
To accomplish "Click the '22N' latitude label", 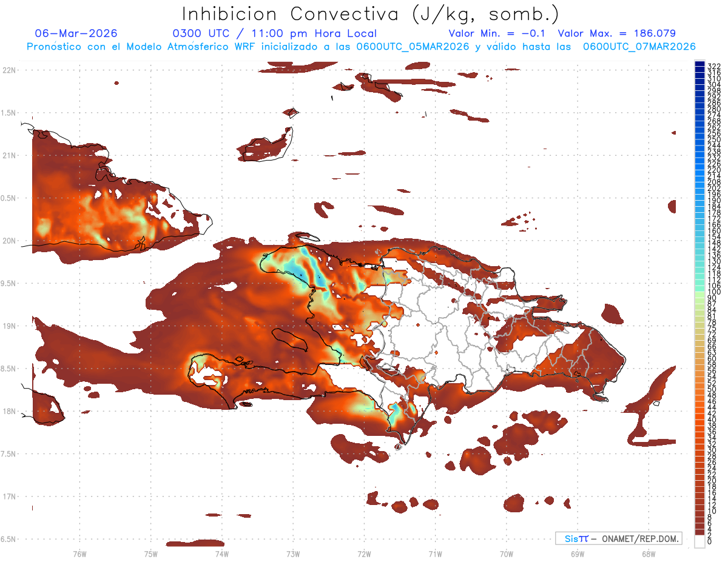I will [9, 70].
